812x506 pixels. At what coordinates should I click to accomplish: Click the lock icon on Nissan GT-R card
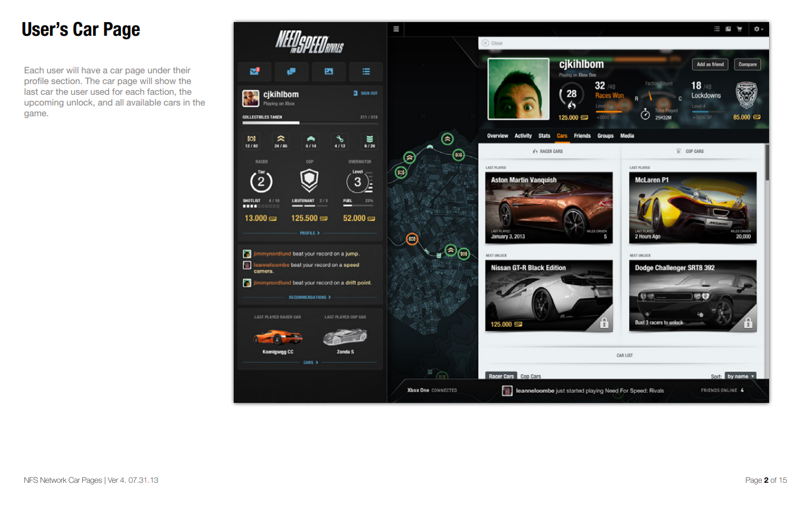coord(604,323)
